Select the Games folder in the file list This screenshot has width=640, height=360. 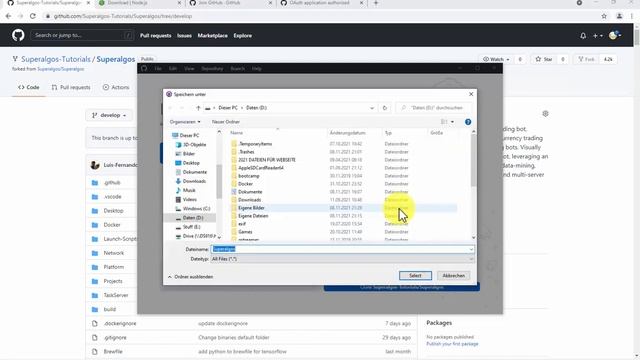click(245, 232)
